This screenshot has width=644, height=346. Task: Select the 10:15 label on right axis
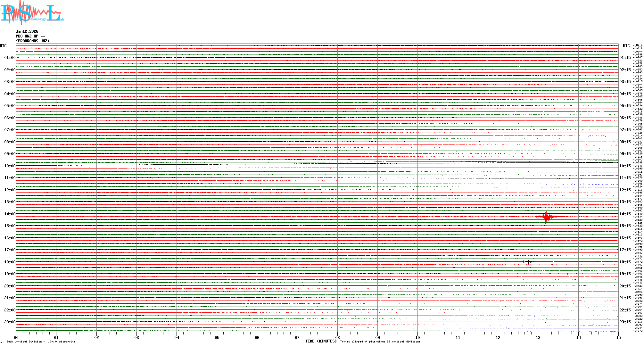pos(625,166)
